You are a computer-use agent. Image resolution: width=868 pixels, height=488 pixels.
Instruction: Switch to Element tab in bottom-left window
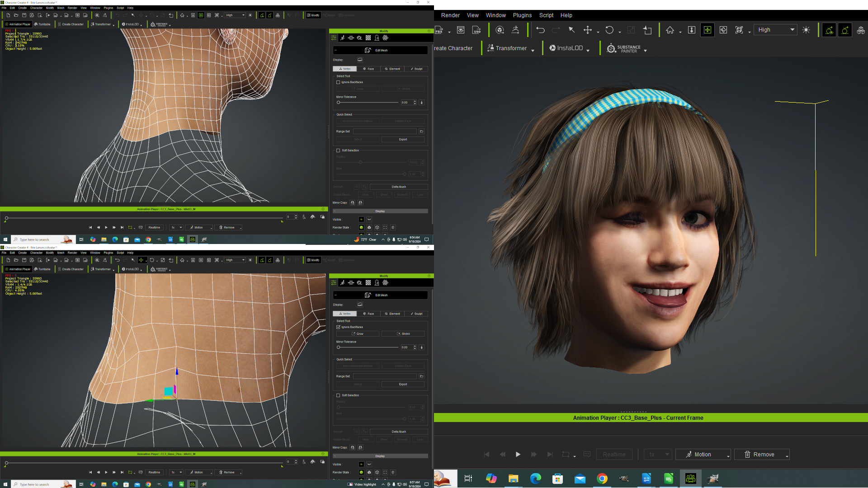[x=392, y=314]
